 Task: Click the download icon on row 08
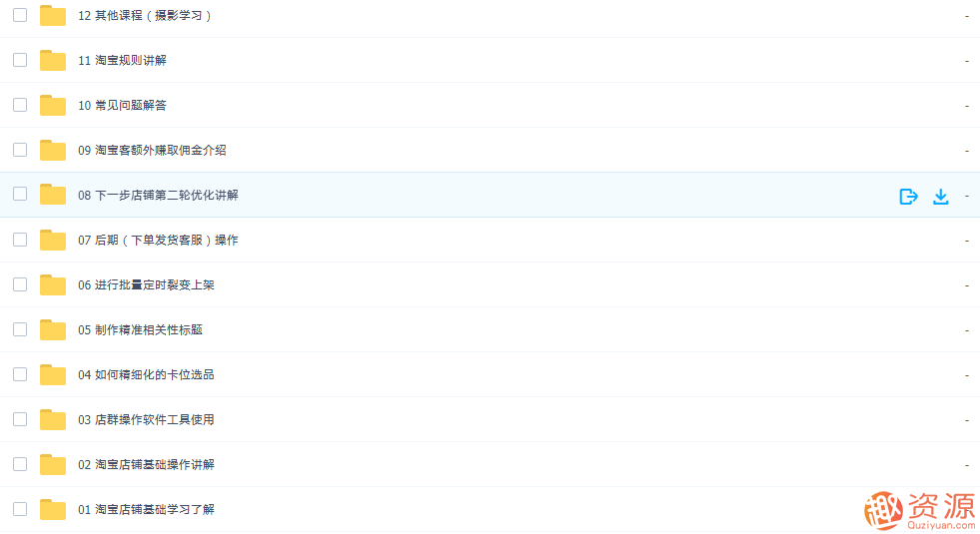click(x=940, y=196)
